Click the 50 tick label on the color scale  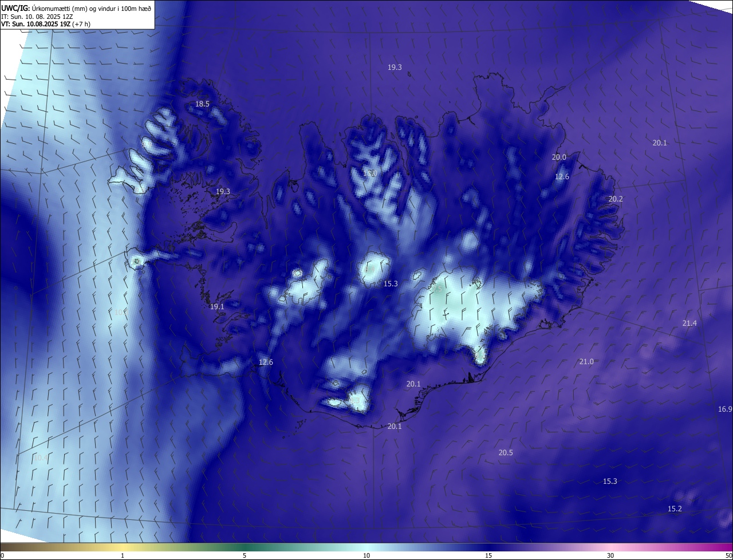[728, 555]
